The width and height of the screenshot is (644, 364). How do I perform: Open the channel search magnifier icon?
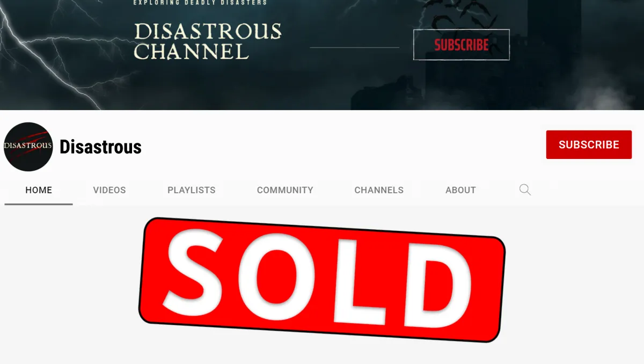(525, 190)
